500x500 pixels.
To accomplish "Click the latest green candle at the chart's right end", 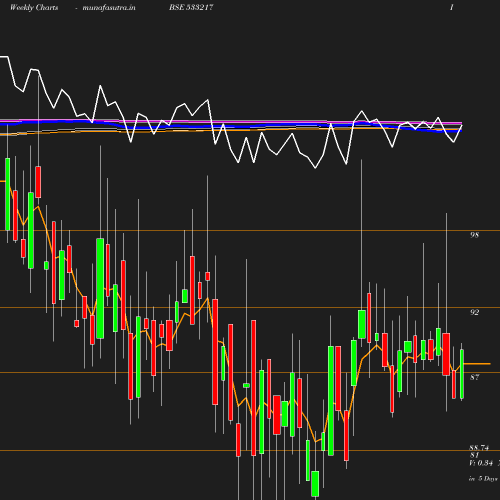I will tap(462, 374).
